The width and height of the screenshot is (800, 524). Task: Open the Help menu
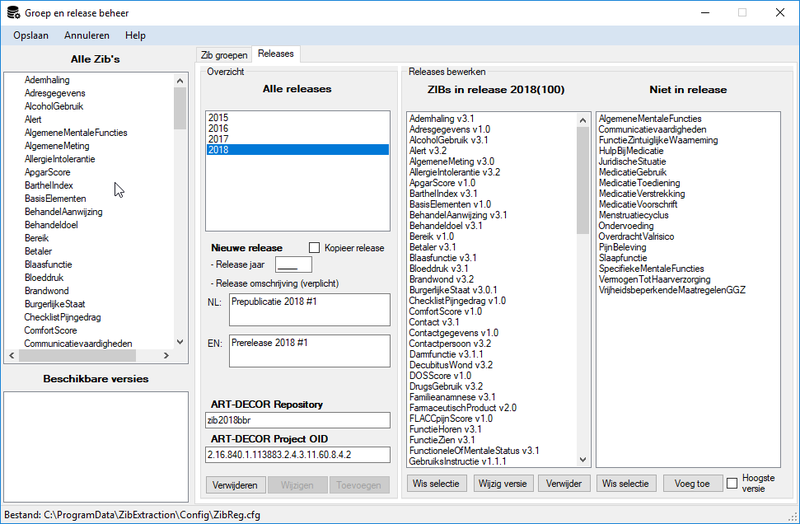135,35
